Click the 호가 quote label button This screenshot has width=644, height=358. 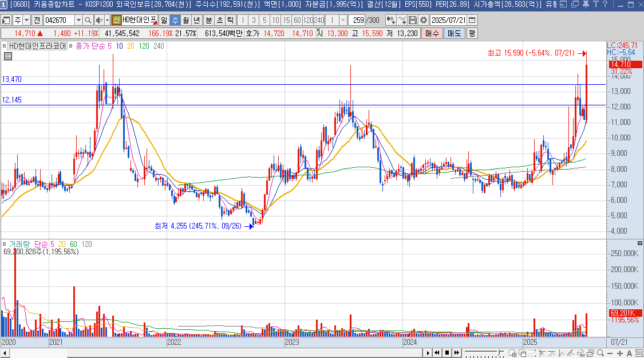[x=252, y=33]
